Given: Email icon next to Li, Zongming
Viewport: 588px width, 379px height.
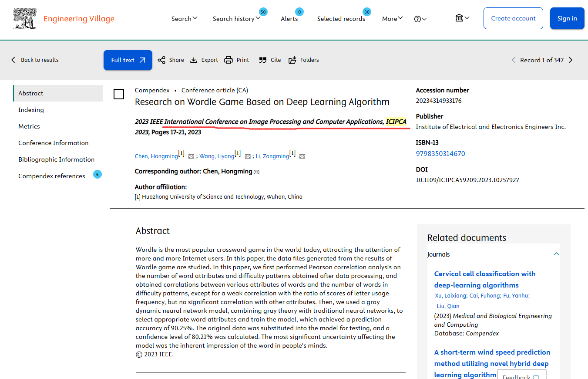Looking at the screenshot, I should 302,156.
